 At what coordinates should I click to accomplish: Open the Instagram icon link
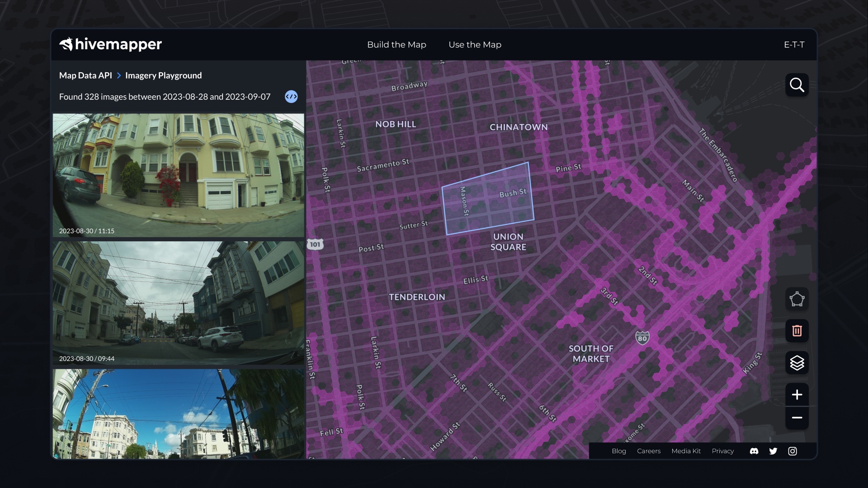tap(793, 451)
